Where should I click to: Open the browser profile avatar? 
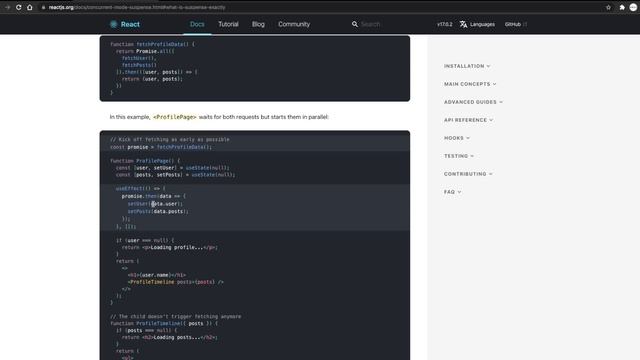[633, 7]
